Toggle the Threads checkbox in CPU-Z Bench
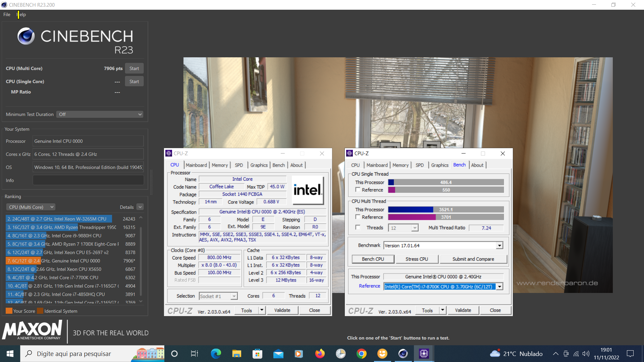This screenshot has width=644, height=362. (358, 227)
